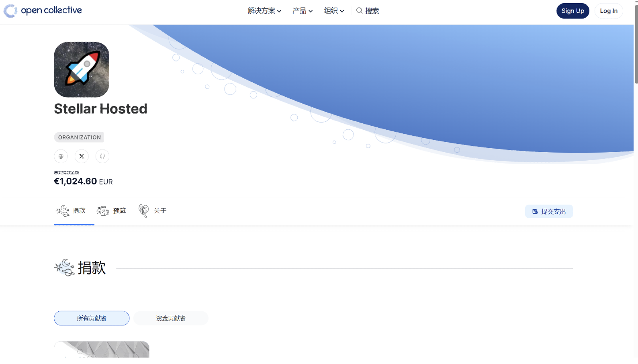This screenshot has width=638, height=364.
Task: Expand the 产品 dropdown menu
Action: (302, 11)
